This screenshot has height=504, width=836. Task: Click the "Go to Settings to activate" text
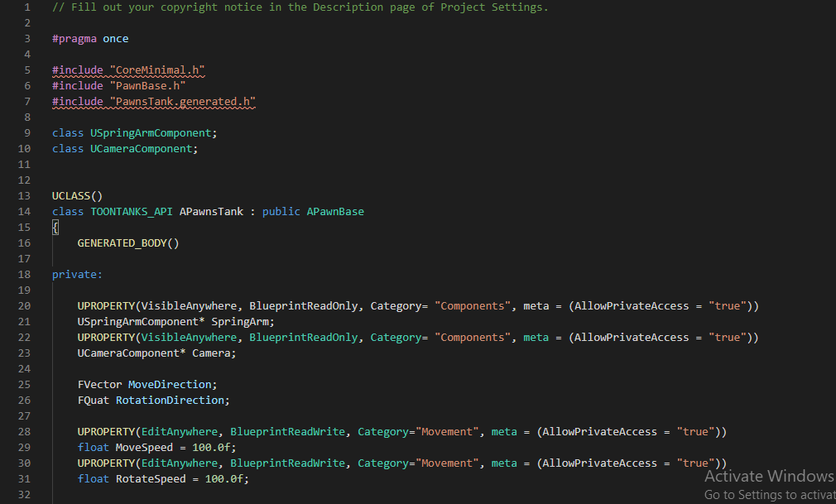[769, 494]
